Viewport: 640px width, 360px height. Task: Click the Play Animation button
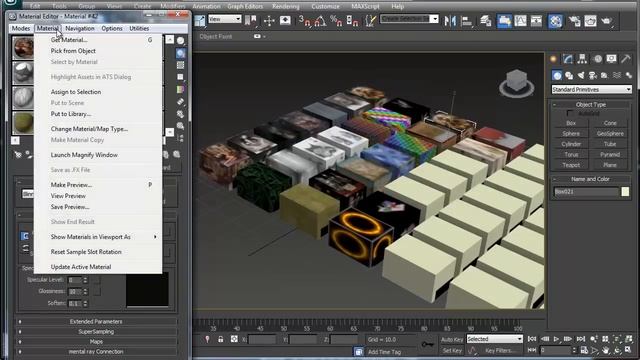[556, 339]
